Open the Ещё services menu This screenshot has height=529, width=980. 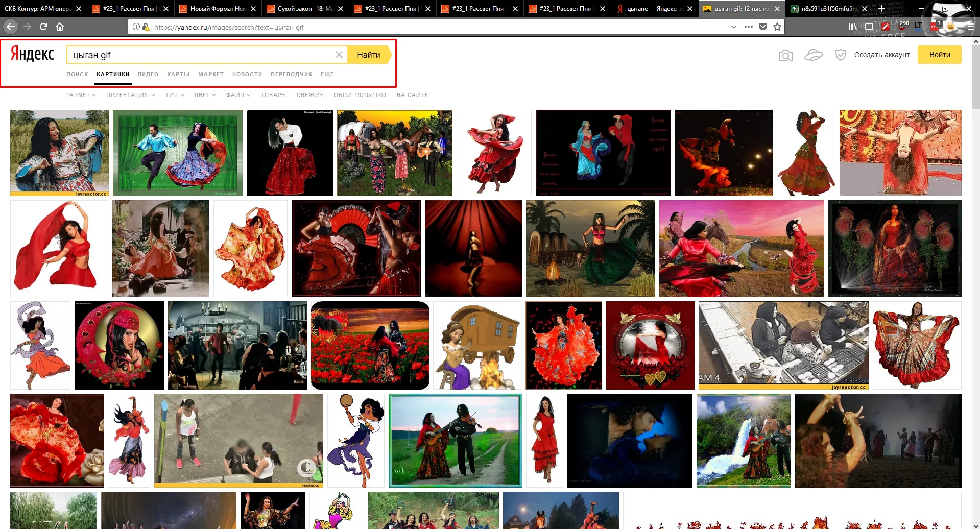[327, 74]
